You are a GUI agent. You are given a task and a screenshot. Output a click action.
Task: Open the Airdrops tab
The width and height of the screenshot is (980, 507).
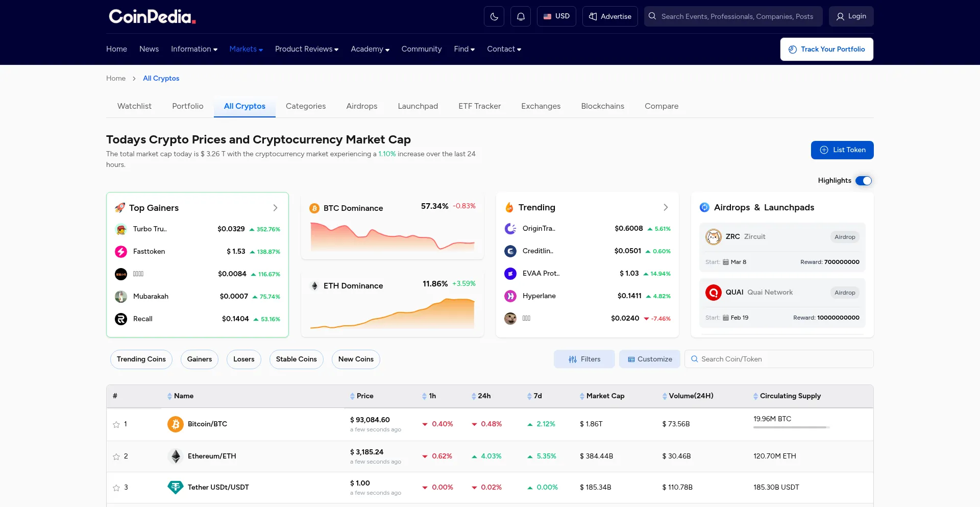click(361, 106)
